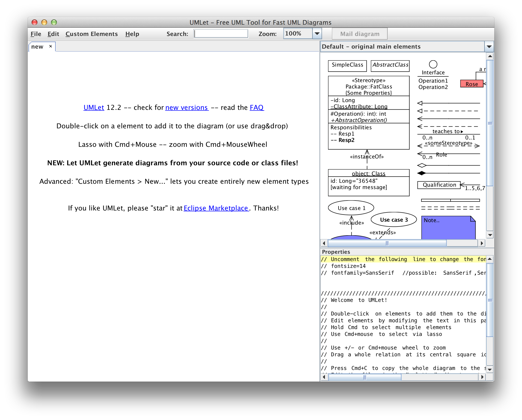Select the object: Class element

tap(368, 183)
